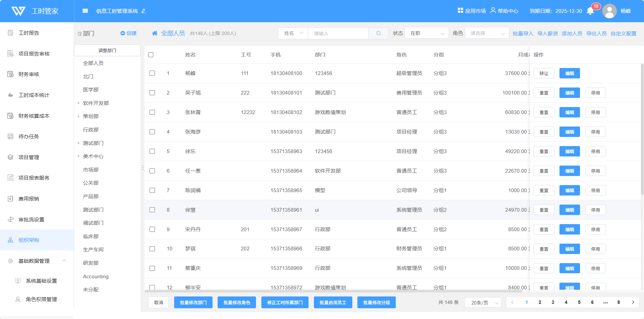Open 工时报告 in the sidebar
The height and width of the screenshot is (319, 644).
pos(29,33)
